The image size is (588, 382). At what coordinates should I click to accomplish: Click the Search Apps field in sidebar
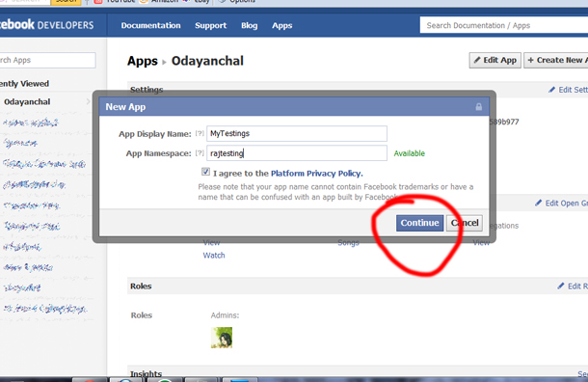[x=47, y=60]
